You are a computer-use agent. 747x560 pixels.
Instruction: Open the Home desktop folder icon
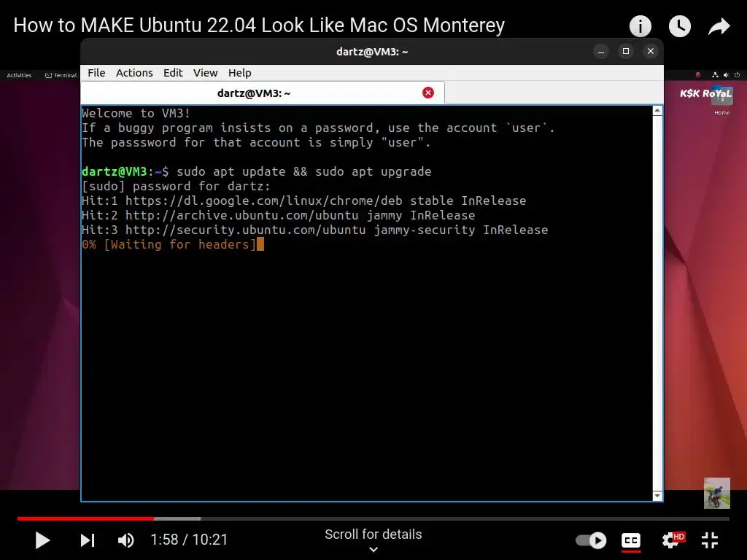coord(721,100)
